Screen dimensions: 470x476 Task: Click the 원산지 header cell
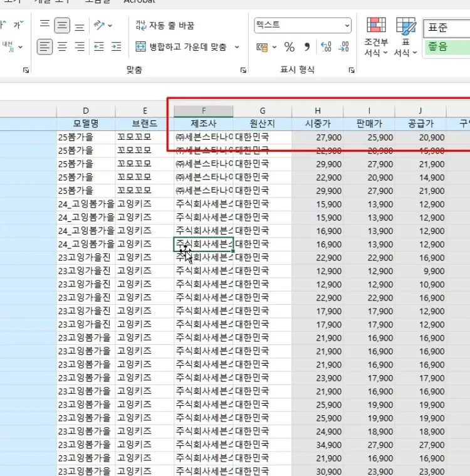pos(263,124)
